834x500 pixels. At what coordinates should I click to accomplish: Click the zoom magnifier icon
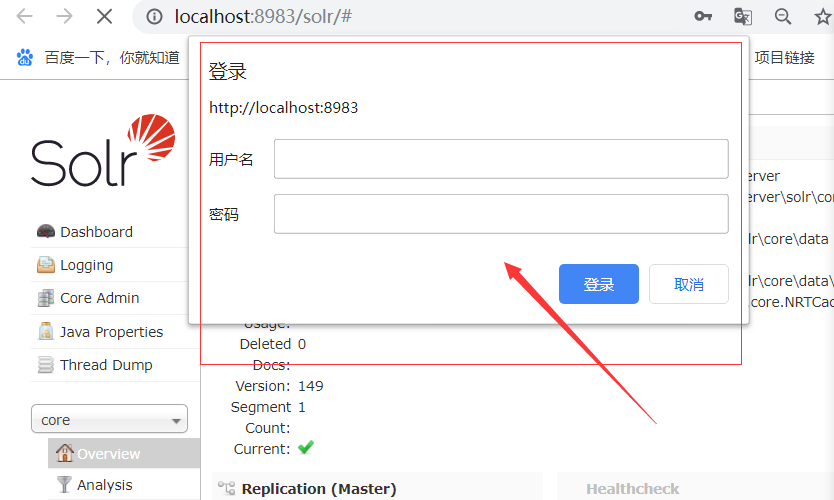782,16
